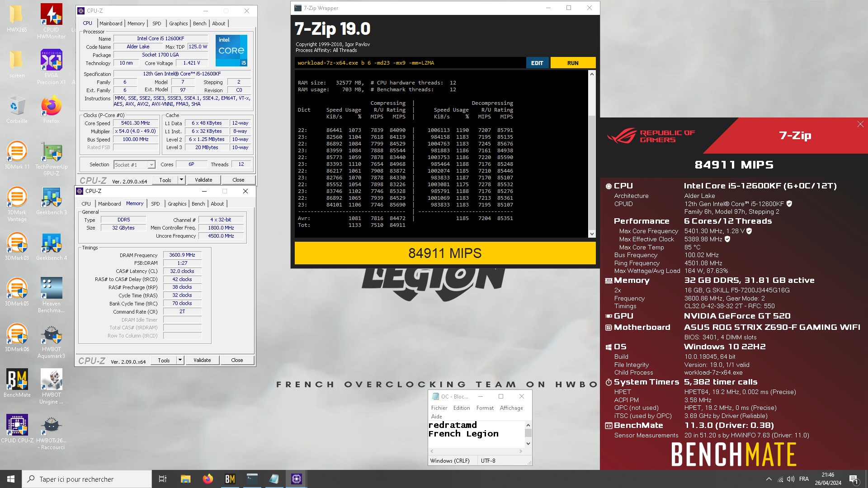
Task: Open Edition menu in Notepad
Action: 462,408
